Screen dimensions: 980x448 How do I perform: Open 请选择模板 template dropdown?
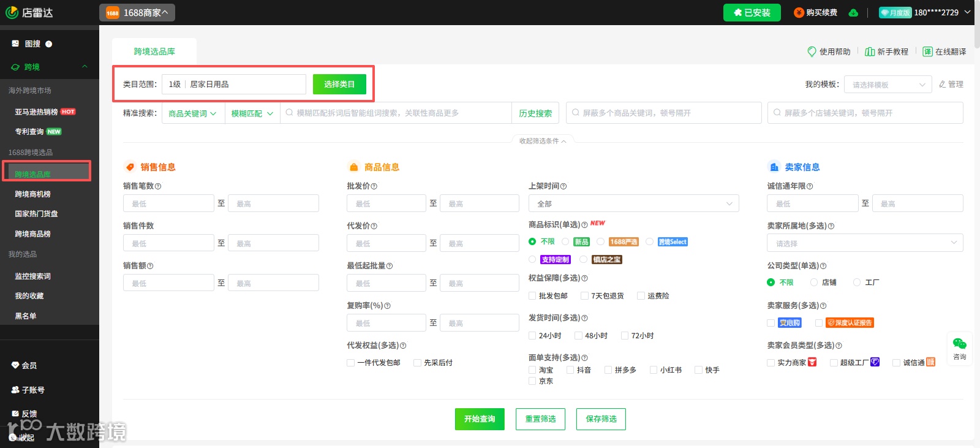(x=888, y=85)
